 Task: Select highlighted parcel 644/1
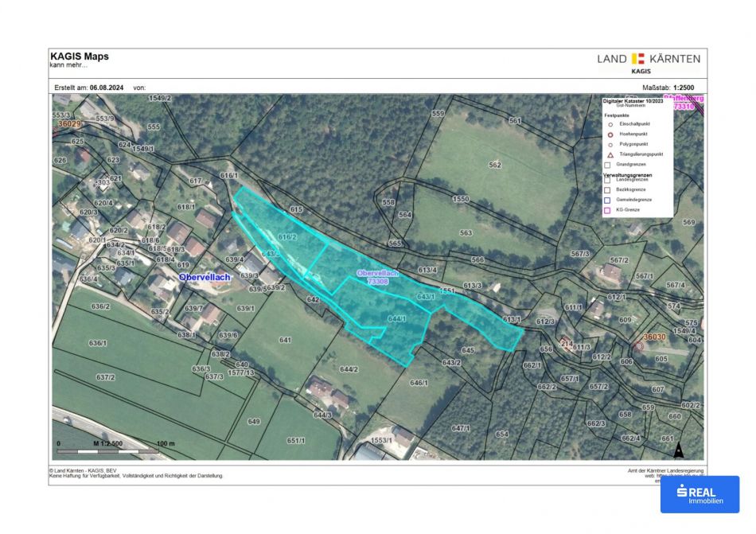click(396, 318)
